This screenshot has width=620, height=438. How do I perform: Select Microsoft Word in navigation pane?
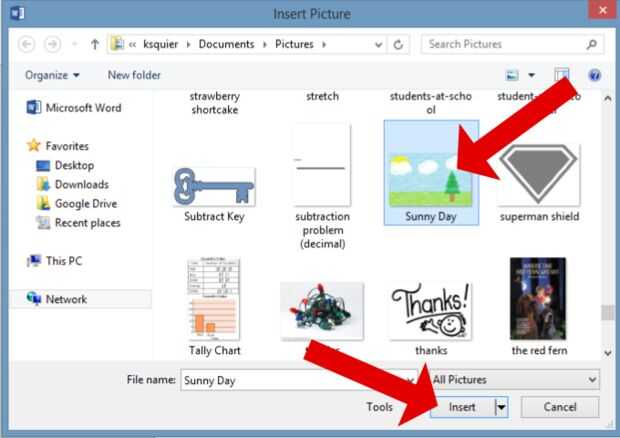point(74,108)
